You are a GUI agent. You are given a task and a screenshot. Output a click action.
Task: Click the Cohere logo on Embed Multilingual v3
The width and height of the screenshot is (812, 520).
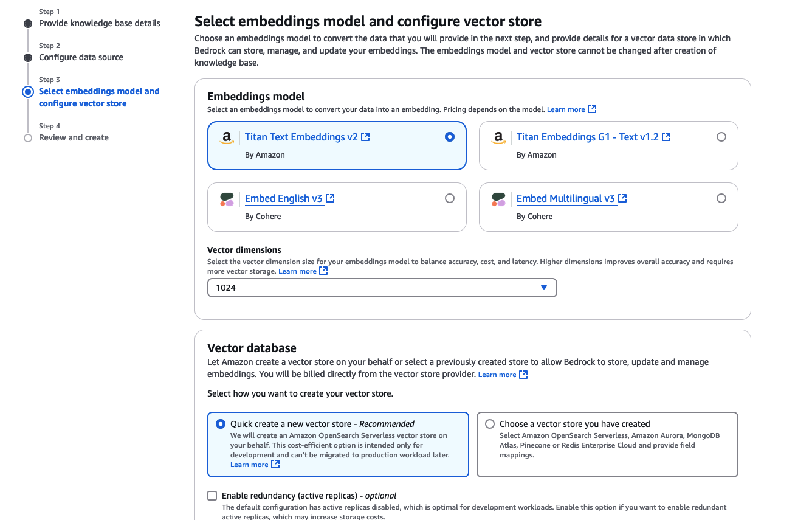click(498, 199)
